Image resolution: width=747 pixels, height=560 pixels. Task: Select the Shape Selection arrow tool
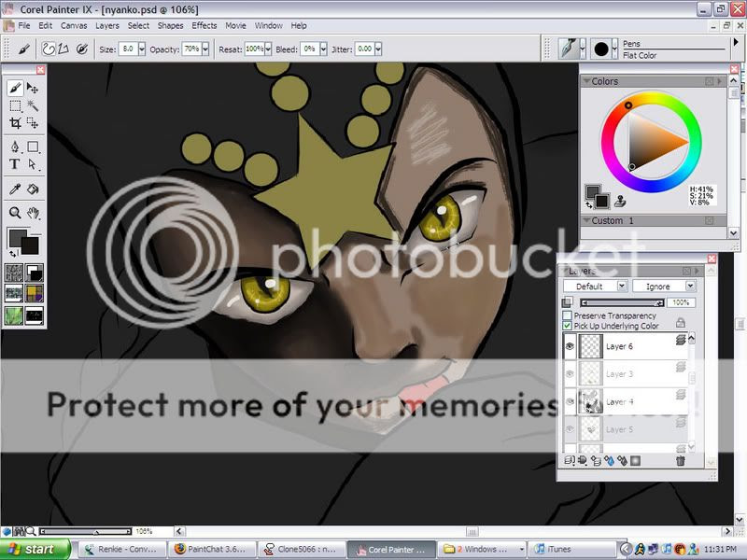point(33,164)
